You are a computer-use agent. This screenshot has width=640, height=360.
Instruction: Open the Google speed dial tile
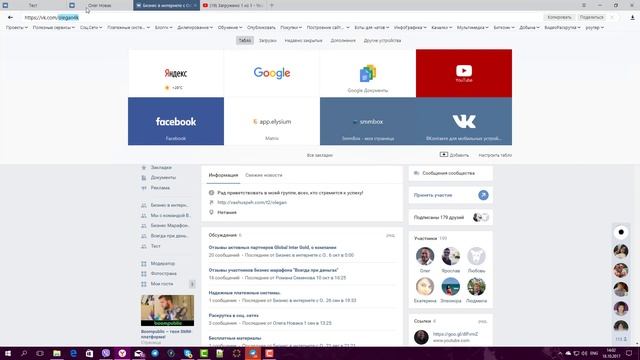[272, 73]
